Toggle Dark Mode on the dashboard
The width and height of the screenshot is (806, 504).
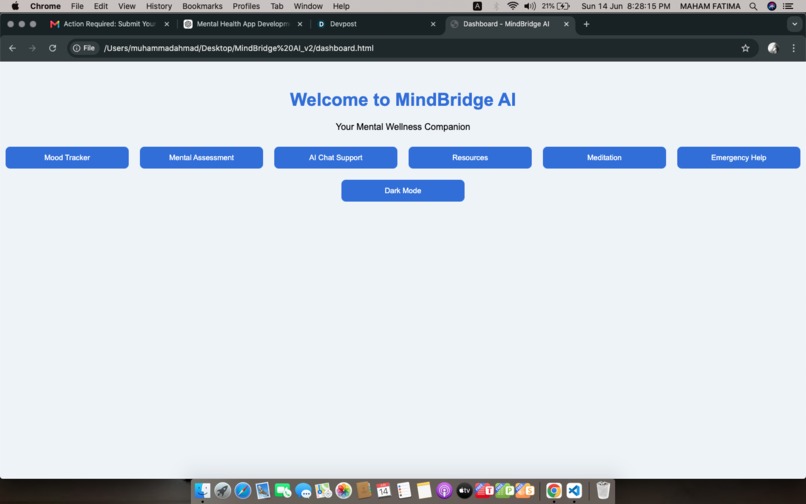(x=402, y=190)
